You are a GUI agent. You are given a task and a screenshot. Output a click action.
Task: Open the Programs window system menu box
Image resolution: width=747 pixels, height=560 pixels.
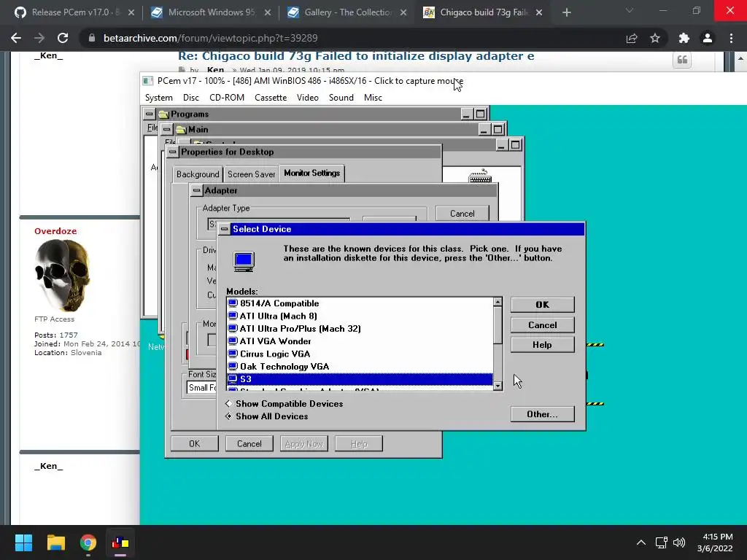150,114
